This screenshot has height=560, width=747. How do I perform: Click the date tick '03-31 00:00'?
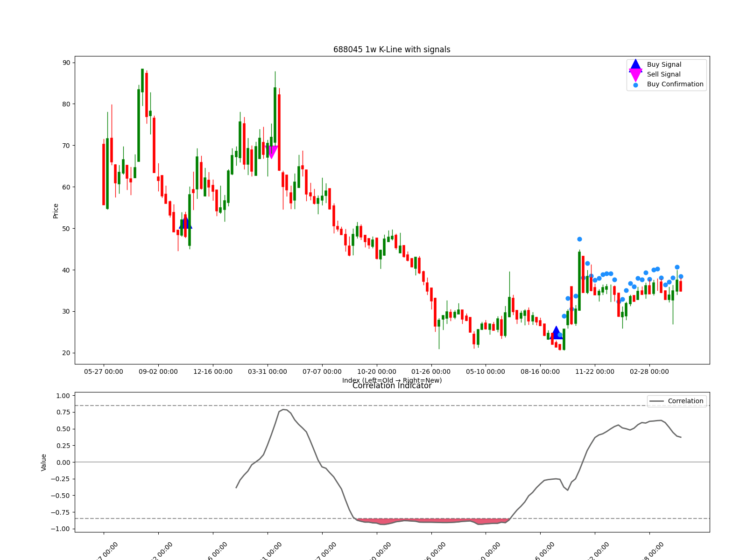click(x=268, y=371)
